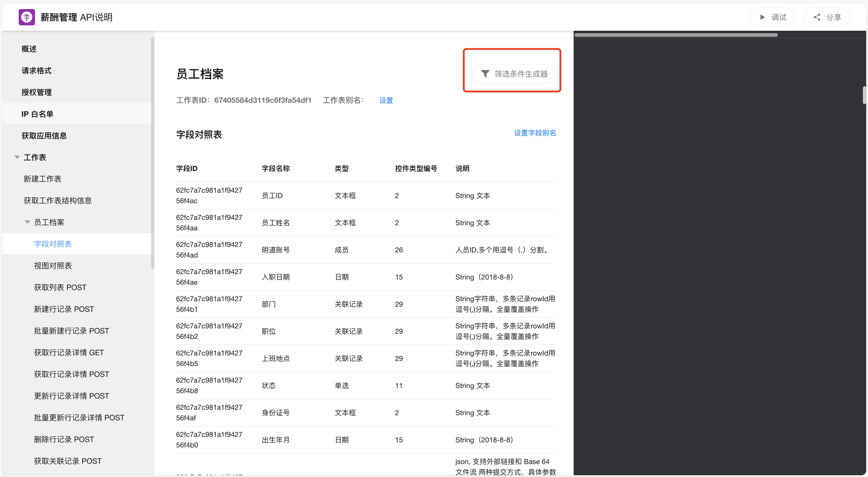
Task: Click control type number 26
Action: point(399,250)
